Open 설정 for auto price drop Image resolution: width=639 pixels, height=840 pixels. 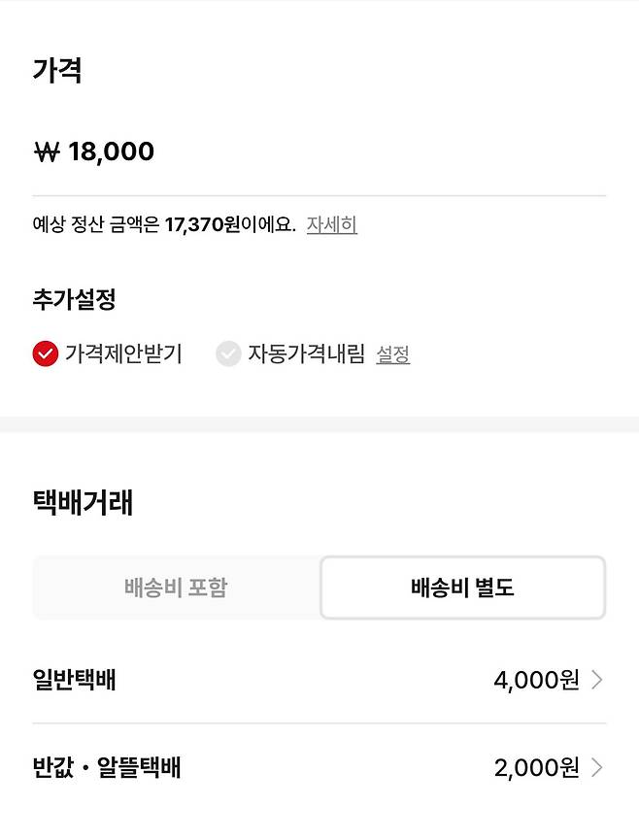392,355
